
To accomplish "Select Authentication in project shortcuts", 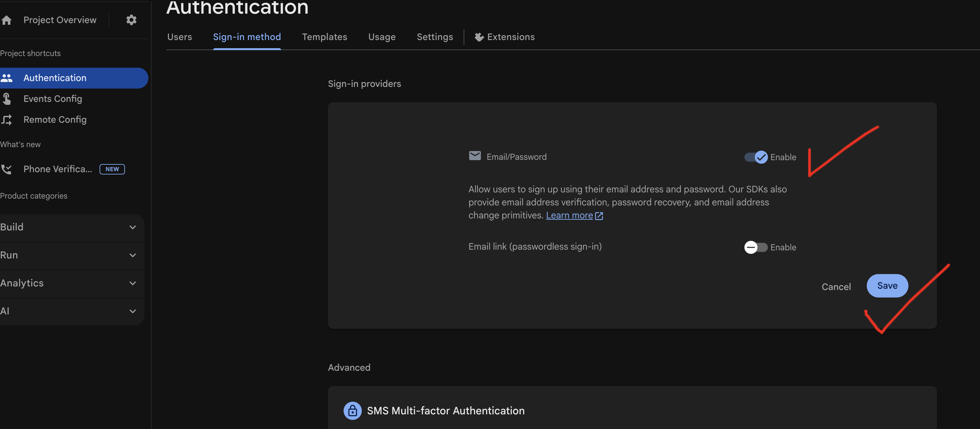I will [x=74, y=78].
